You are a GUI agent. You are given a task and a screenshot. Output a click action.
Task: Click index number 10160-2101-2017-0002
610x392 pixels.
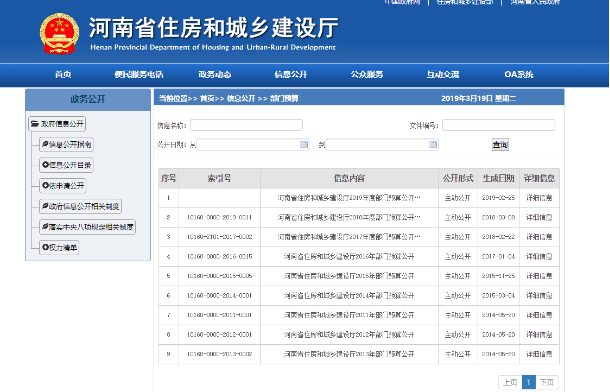[219, 237]
